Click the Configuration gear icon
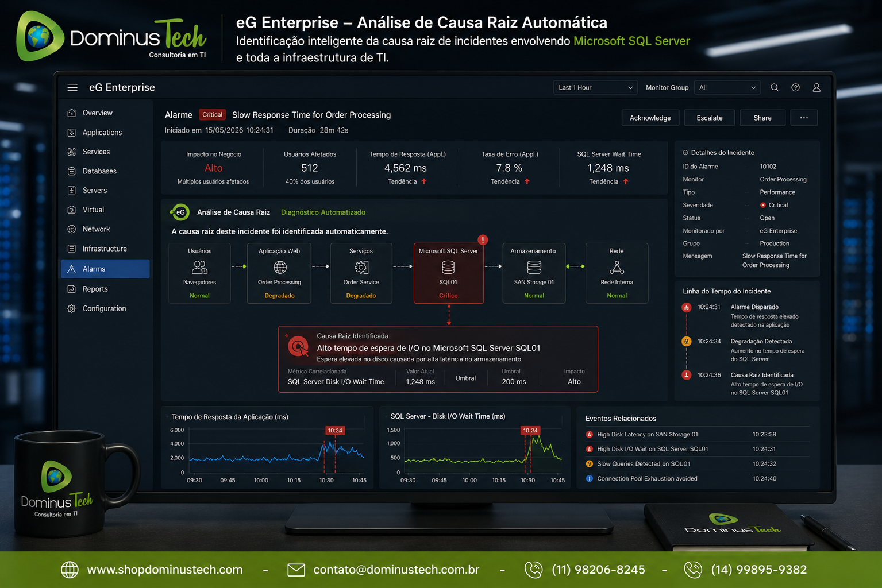The image size is (882, 588). coord(72,308)
